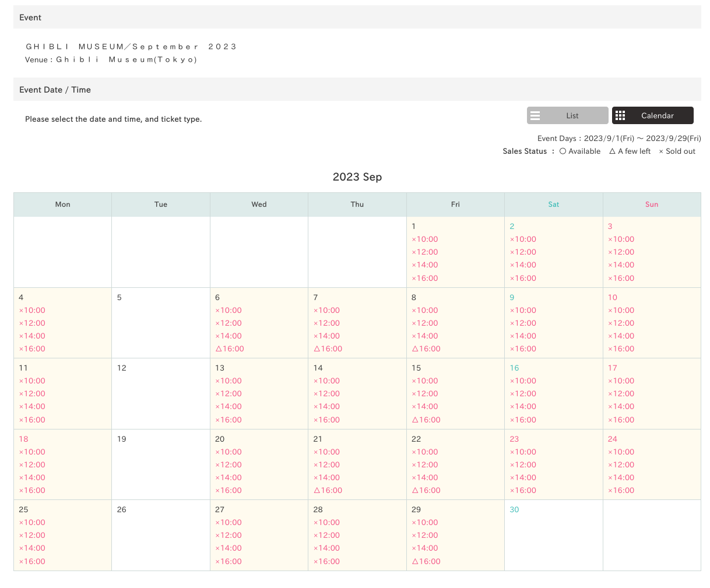The height and width of the screenshot is (588, 710).
Task: Switch to List view
Action: [568, 115]
